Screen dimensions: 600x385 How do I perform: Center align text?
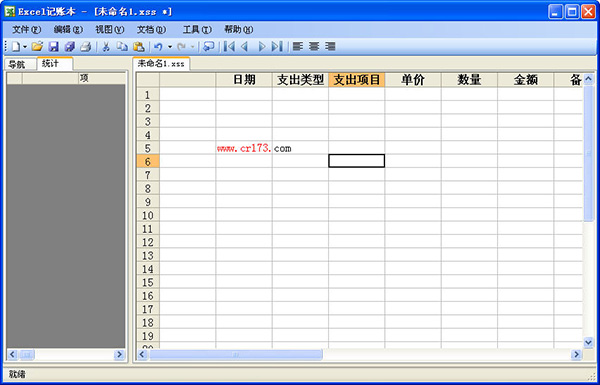314,47
